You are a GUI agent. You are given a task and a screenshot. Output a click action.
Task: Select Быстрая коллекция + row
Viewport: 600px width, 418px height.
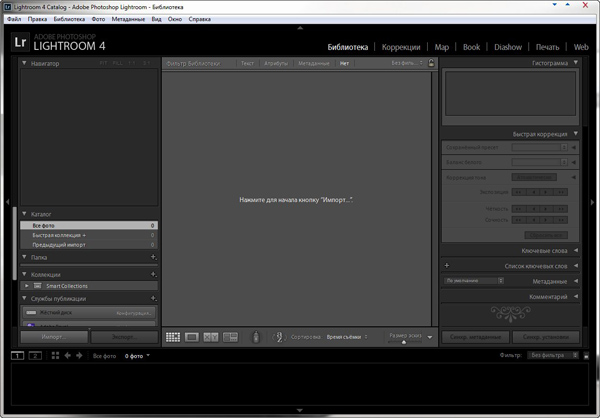click(x=89, y=235)
